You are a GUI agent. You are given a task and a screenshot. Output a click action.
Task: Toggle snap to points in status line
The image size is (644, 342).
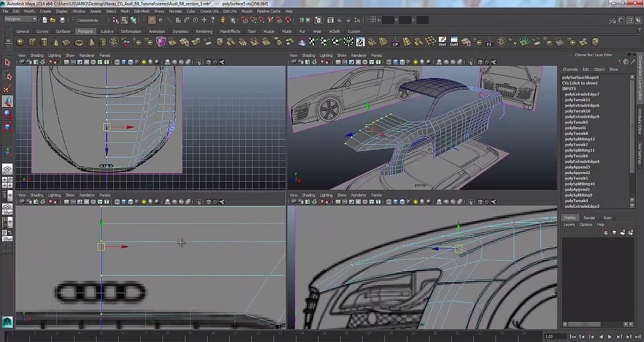262,20
